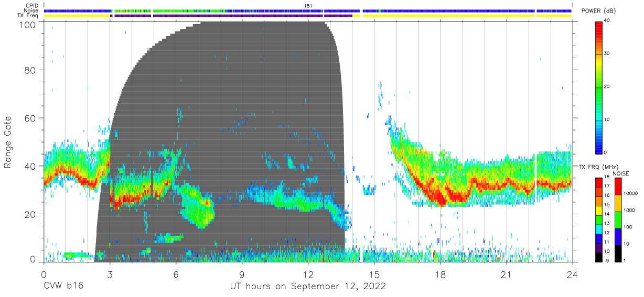Click the CPID label at top left

click(x=31, y=6)
